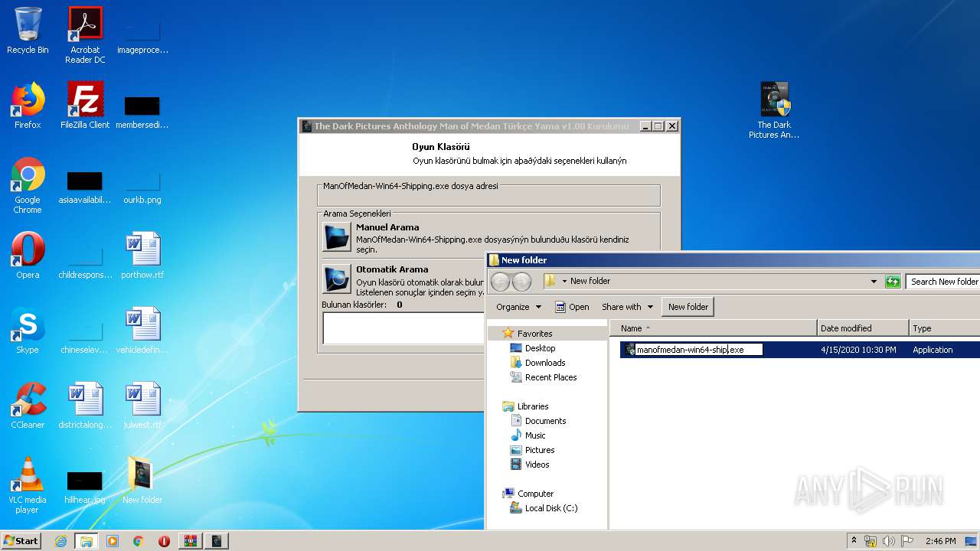Screen dimensions: 980x551
Task: Select The Dark Pictures An... desktop installer icon
Action: coord(774,110)
